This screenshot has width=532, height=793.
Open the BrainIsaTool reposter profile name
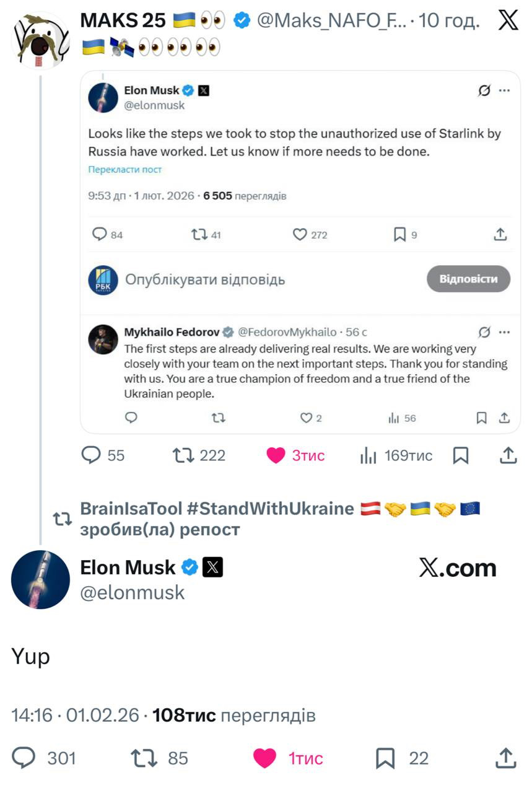pos(132,509)
